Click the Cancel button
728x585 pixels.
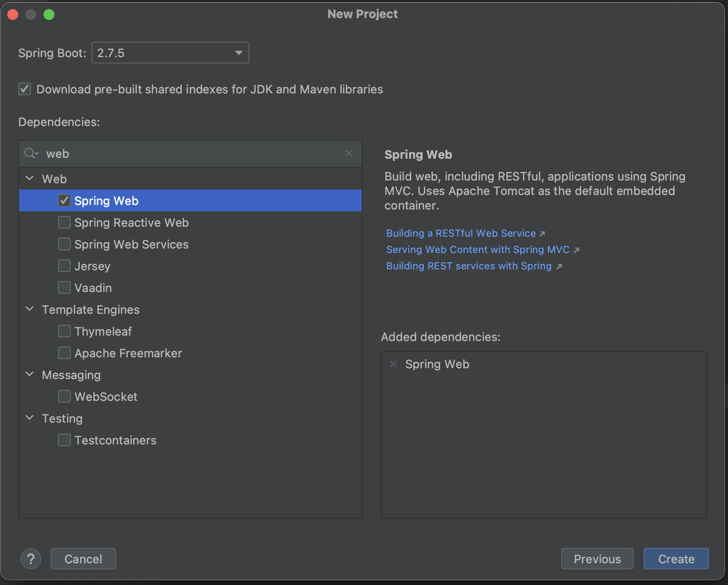pos(83,559)
